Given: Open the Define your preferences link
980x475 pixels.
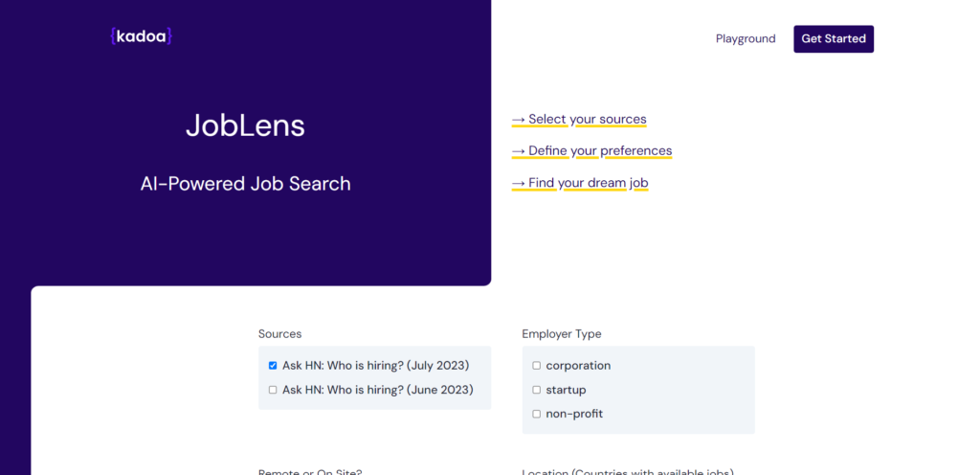Looking at the screenshot, I should coord(600,151).
